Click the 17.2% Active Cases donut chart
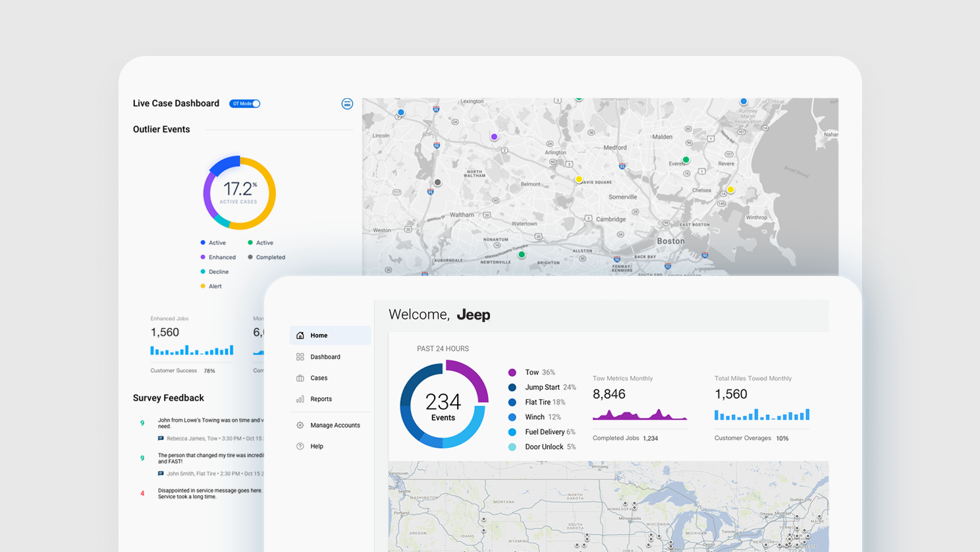980x552 pixels. [239, 192]
